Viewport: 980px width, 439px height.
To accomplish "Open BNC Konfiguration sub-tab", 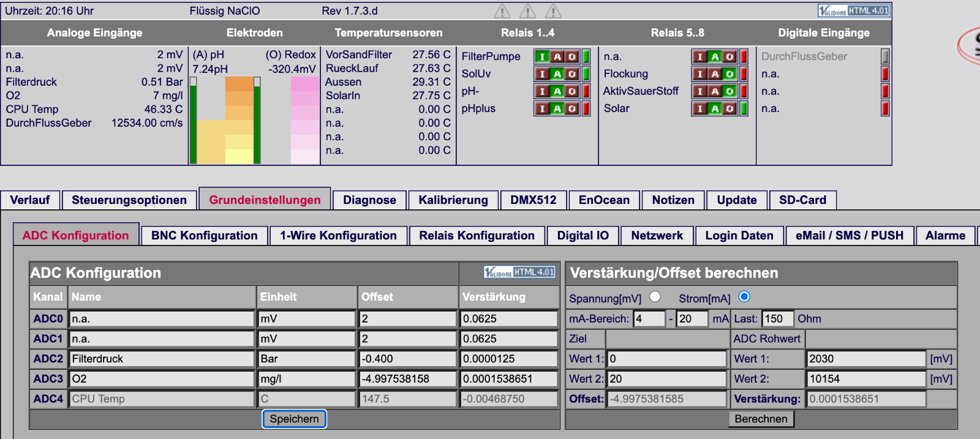I will (205, 236).
